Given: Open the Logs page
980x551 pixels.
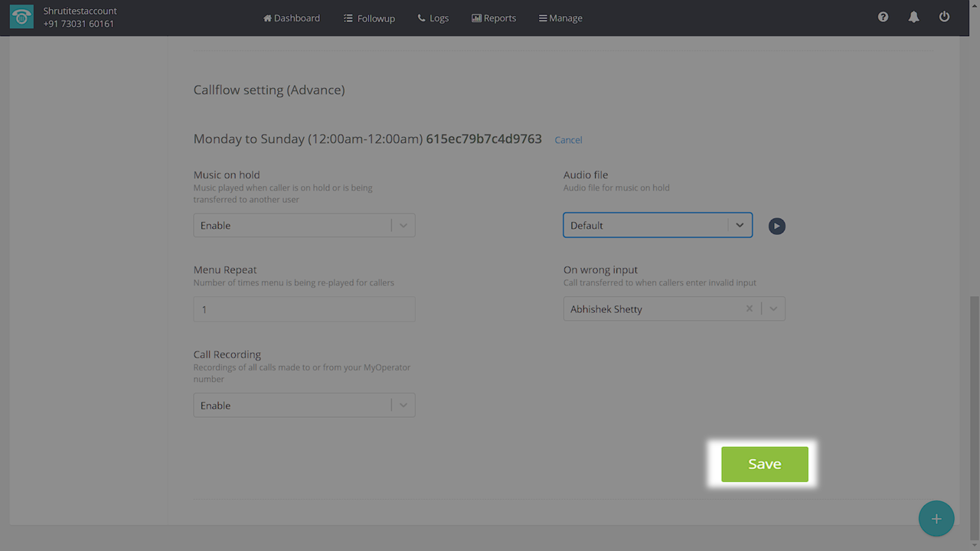Looking at the screenshot, I should tap(433, 18).
